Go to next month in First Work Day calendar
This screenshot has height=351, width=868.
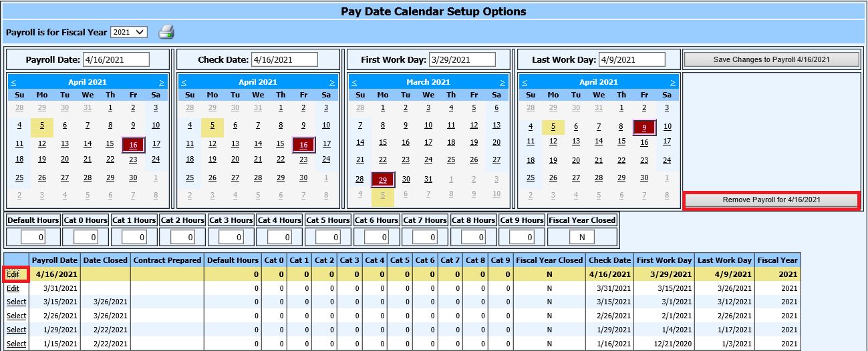coord(502,82)
